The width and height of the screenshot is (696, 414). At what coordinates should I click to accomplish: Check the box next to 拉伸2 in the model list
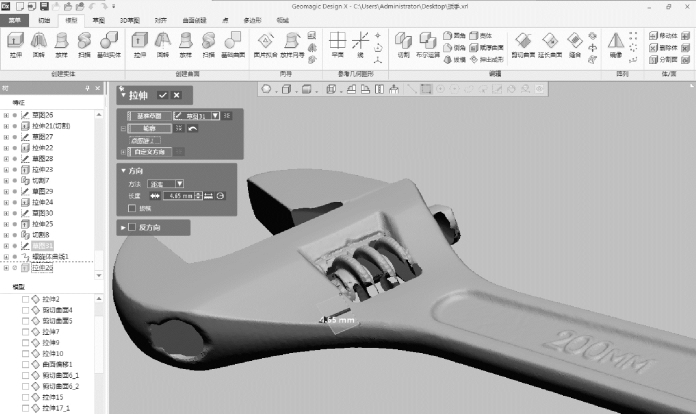pos(26,300)
